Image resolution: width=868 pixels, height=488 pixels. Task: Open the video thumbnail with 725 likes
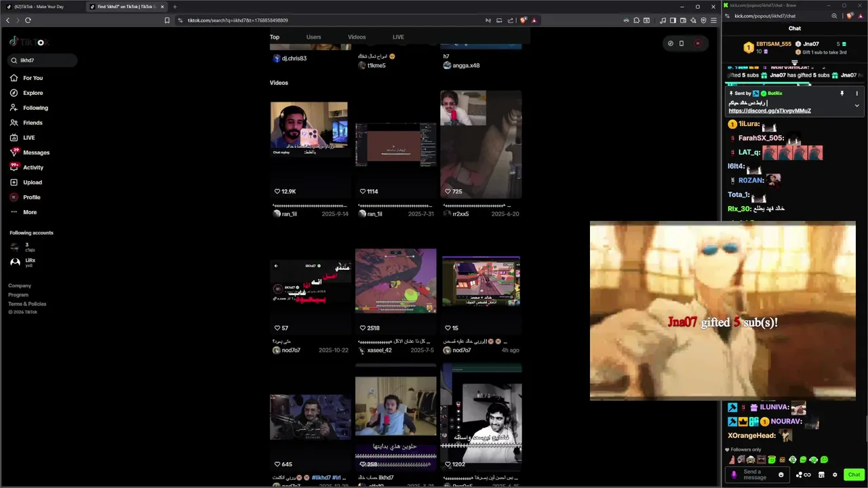click(481, 144)
